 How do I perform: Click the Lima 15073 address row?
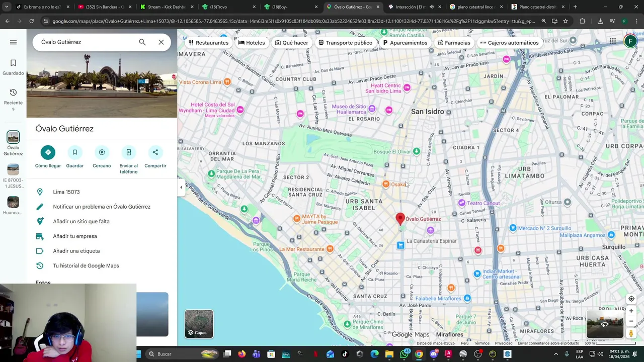click(x=102, y=192)
